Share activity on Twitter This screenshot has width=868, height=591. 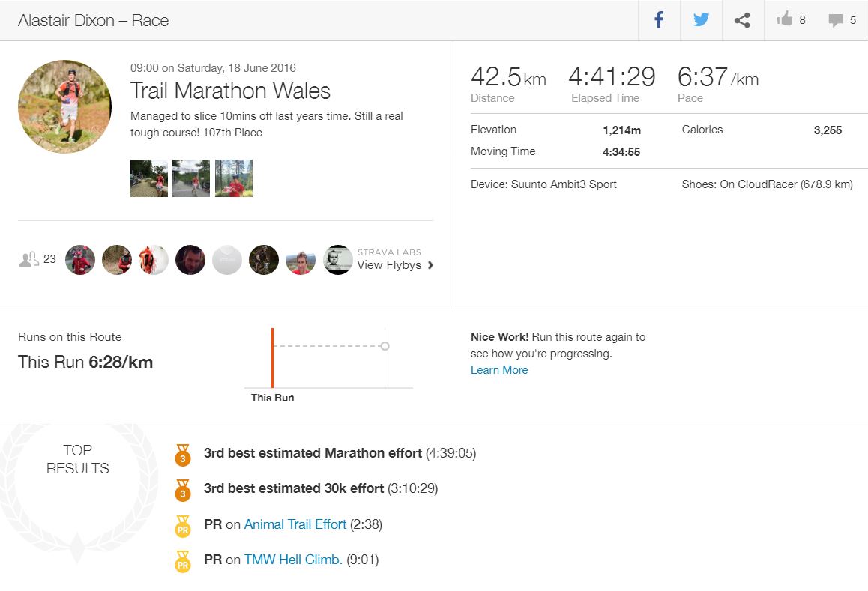(701, 20)
